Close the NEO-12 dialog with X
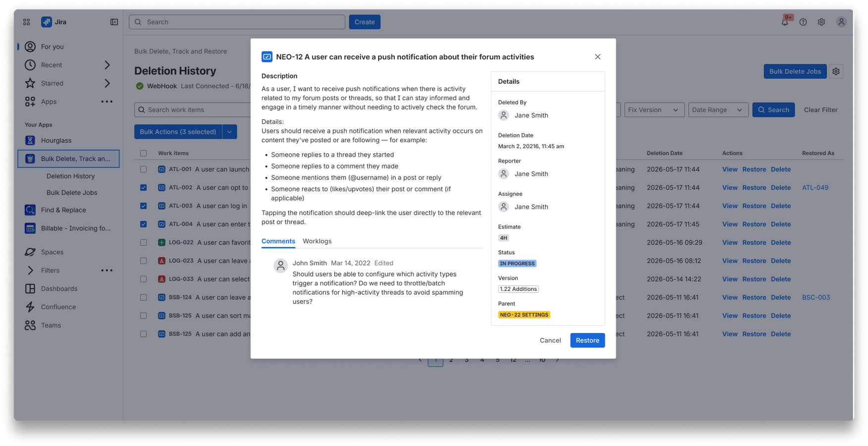Viewport: 868px width, 446px height. [598, 57]
